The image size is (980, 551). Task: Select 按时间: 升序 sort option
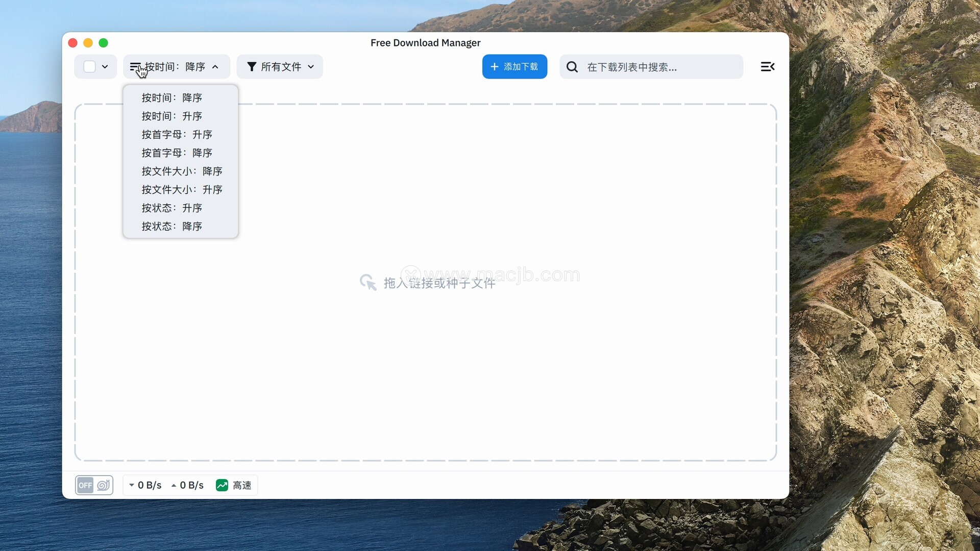(172, 116)
